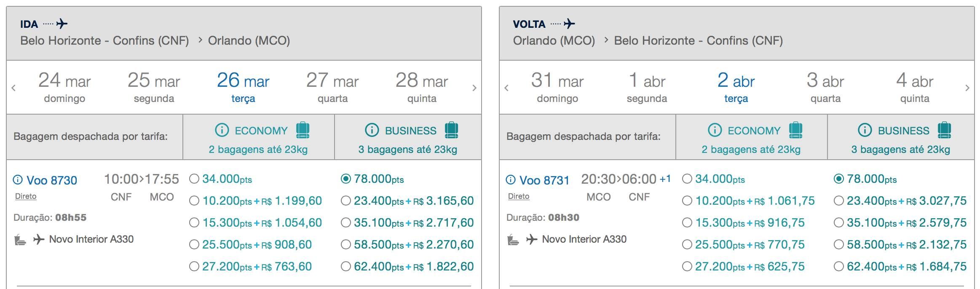Click BUSINESS luggage icon in VOLTA panel
This screenshot has width=980, height=289.
point(944,130)
